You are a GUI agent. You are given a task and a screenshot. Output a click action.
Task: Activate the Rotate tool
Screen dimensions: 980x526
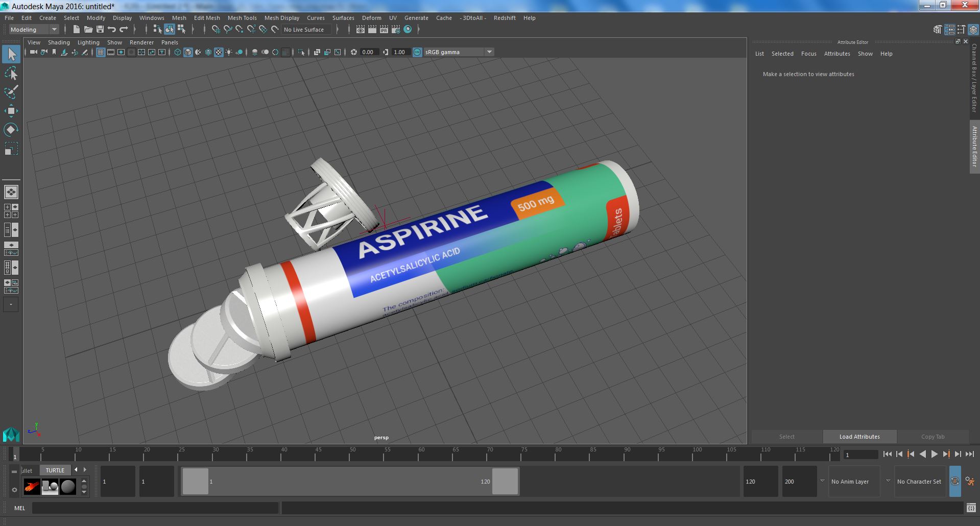[11, 130]
